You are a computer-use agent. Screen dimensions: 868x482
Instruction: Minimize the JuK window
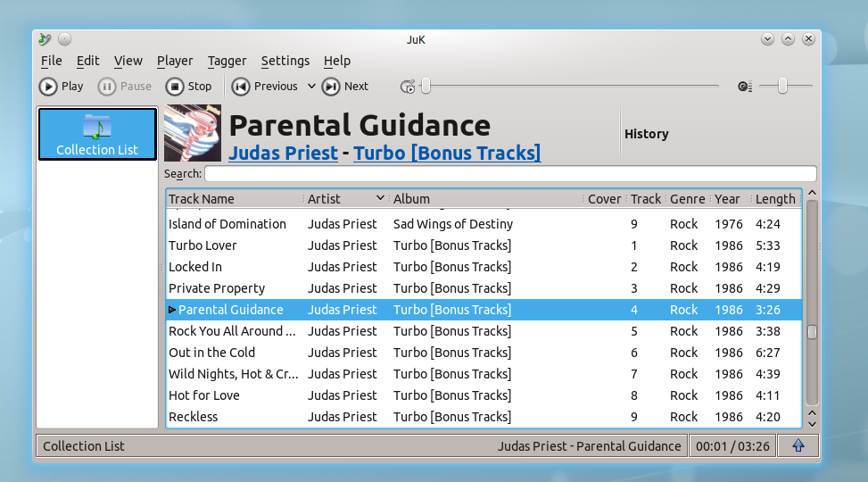(x=767, y=38)
